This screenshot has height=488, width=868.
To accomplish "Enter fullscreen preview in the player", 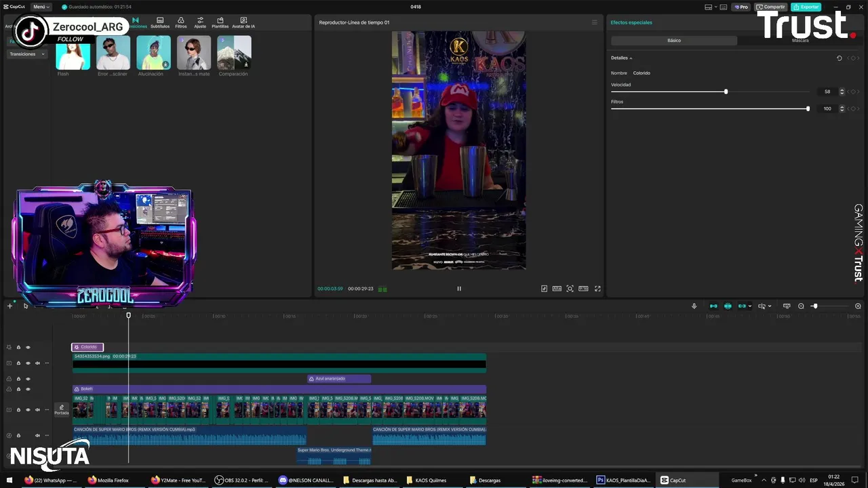I will tap(597, 289).
